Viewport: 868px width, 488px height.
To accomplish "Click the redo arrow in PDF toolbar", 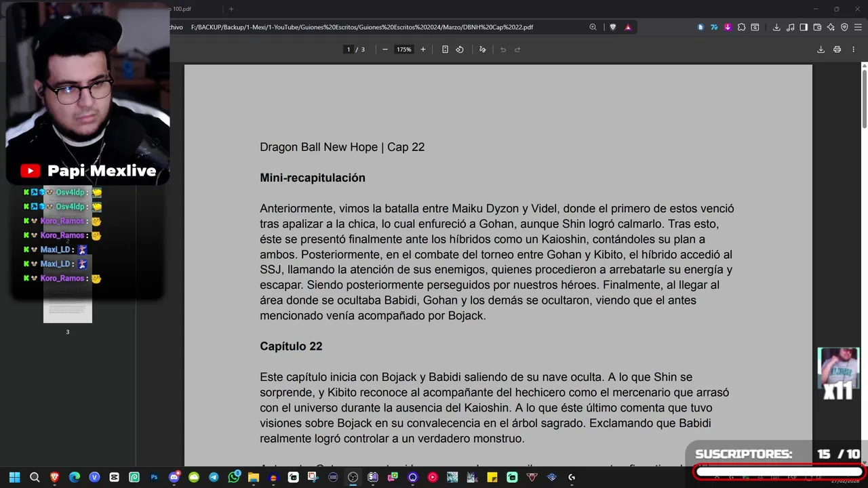I will 517,49.
